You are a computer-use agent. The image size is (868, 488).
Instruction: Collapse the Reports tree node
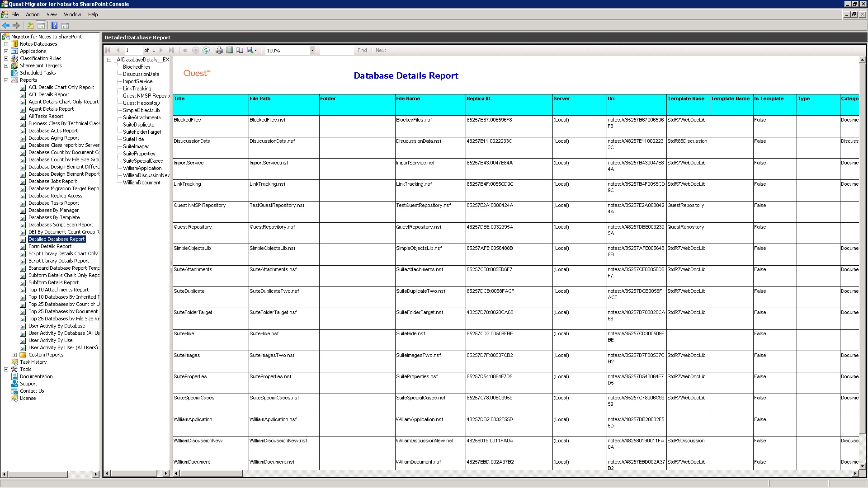click(x=6, y=80)
